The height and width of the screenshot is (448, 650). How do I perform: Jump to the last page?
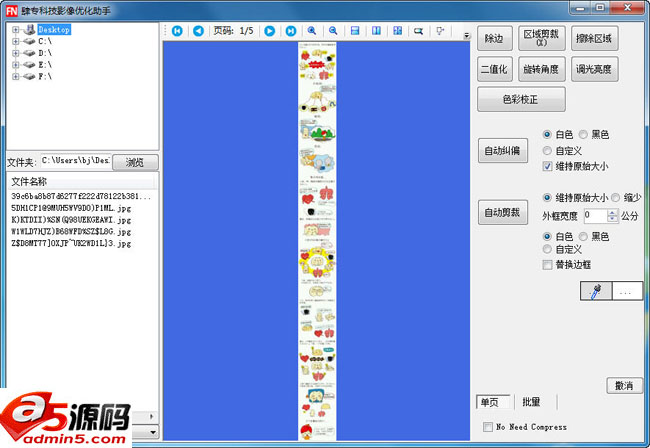290,31
